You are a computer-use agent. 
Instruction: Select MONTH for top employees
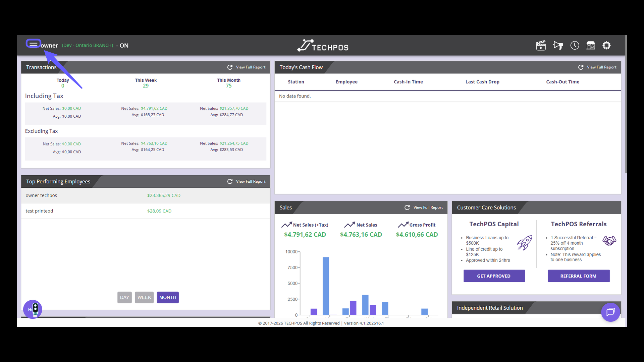pyautogui.click(x=168, y=297)
